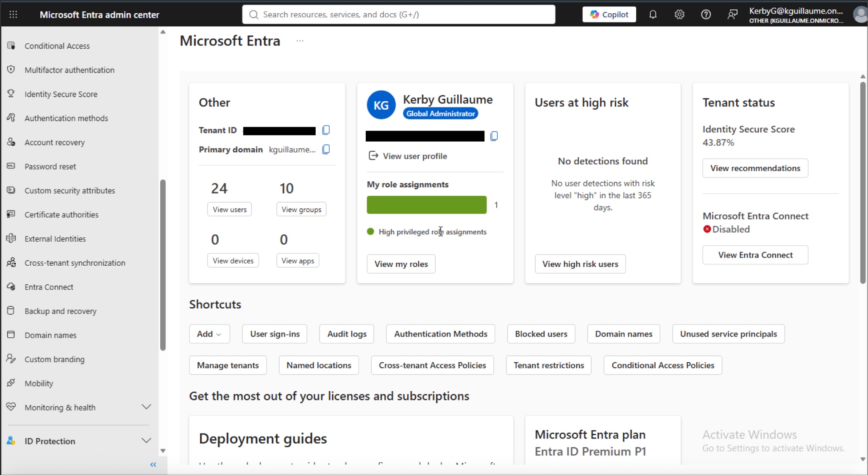Click the main page vertical scrollbar
This screenshot has height=475, width=868.
pyautogui.click(x=863, y=183)
